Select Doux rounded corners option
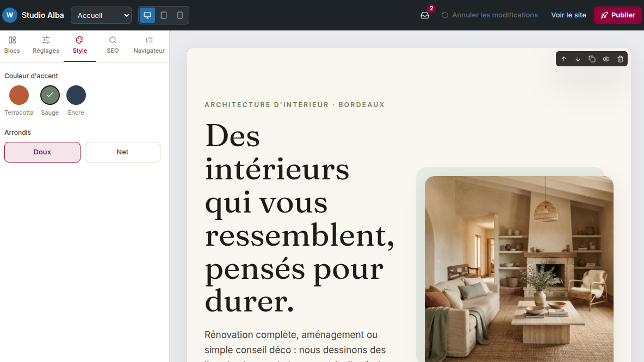 (42, 152)
